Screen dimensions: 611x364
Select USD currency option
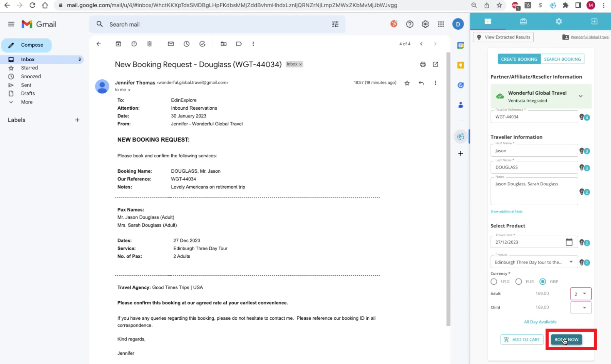coord(494,282)
